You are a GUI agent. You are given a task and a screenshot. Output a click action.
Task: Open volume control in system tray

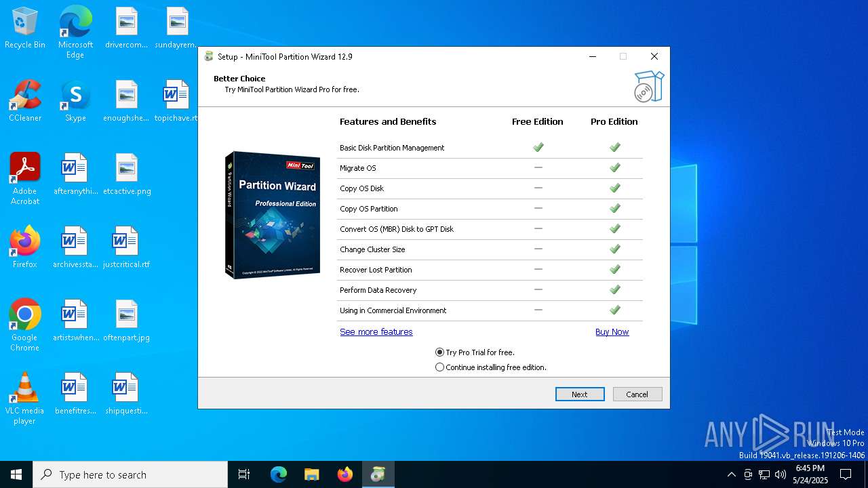tap(781, 474)
